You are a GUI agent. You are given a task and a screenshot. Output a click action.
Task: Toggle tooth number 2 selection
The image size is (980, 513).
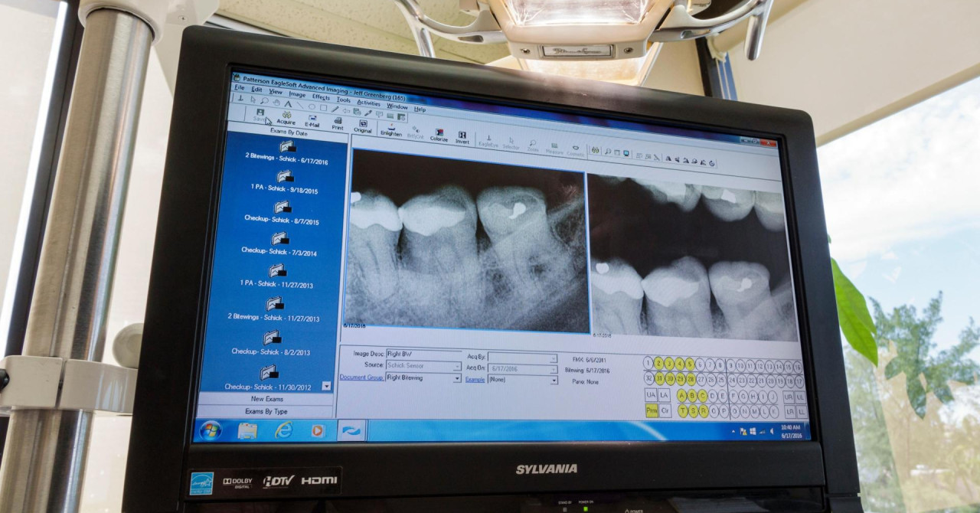658,364
